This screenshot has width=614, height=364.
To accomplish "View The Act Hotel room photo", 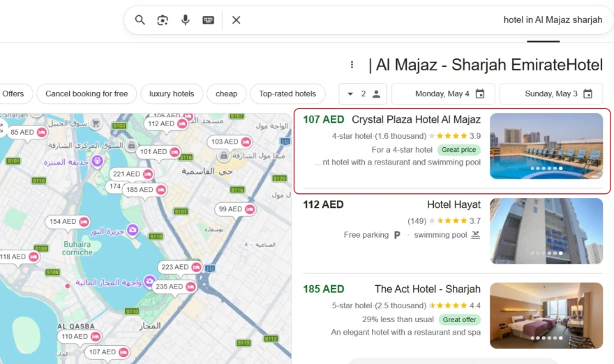I will pyautogui.click(x=546, y=315).
